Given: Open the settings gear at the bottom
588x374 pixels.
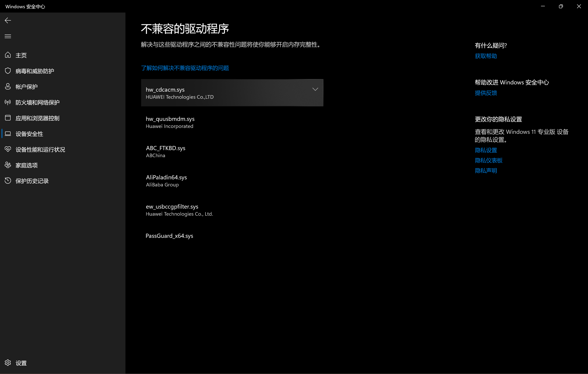Looking at the screenshot, I should tap(8, 363).
